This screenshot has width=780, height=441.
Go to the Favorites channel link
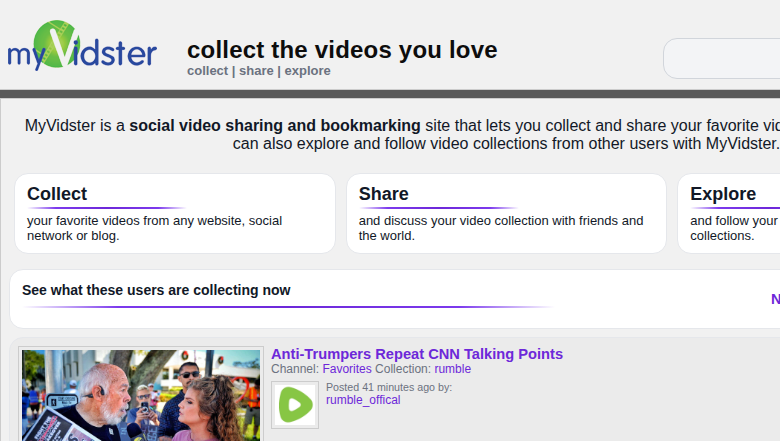346,369
